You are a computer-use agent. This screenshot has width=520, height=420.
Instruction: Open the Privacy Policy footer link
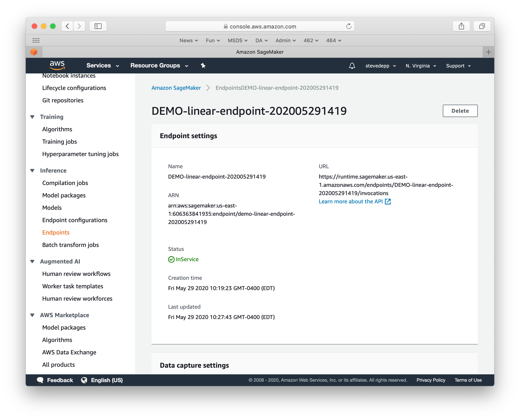[x=431, y=380]
